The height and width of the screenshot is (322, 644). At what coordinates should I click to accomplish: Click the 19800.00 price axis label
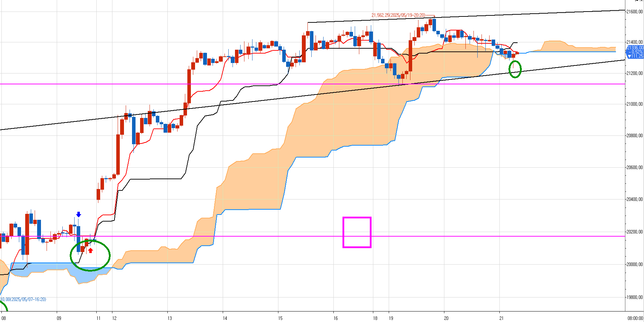pyautogui.click(x=635, y=297)
